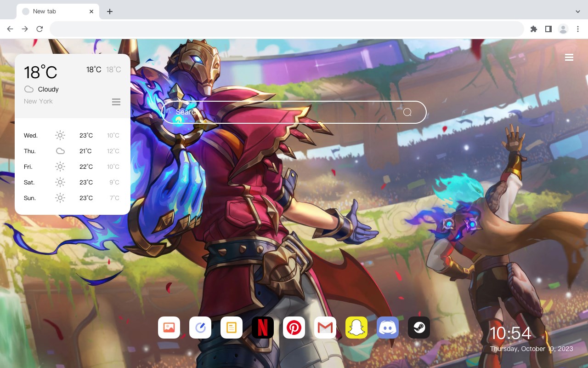This screenshot has height=368, width=588.
Task: Click the New York location label
Action: (x=38, y=101)
